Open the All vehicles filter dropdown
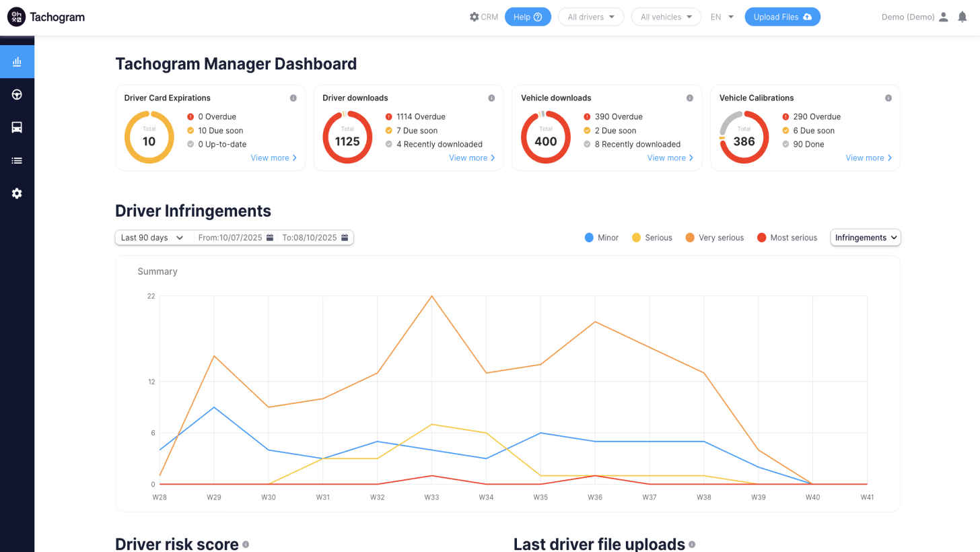This screenshot has height=552, width=980. (x=666, y=16)
